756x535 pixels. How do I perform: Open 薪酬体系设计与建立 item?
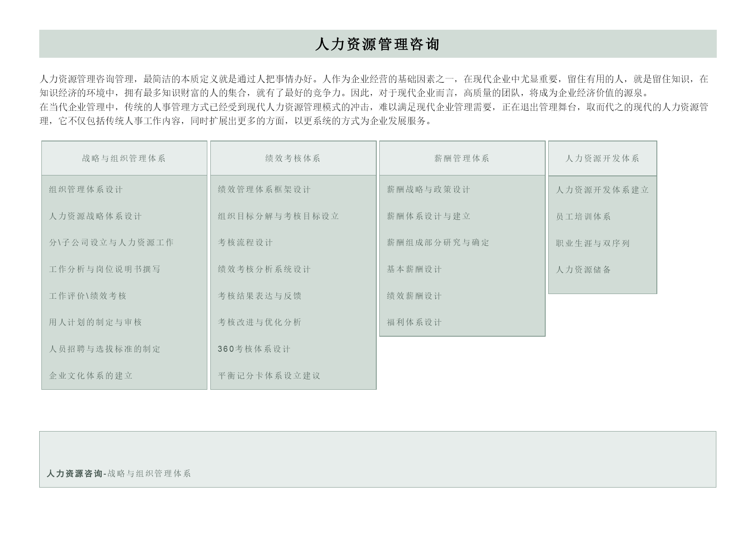point(428,216)
